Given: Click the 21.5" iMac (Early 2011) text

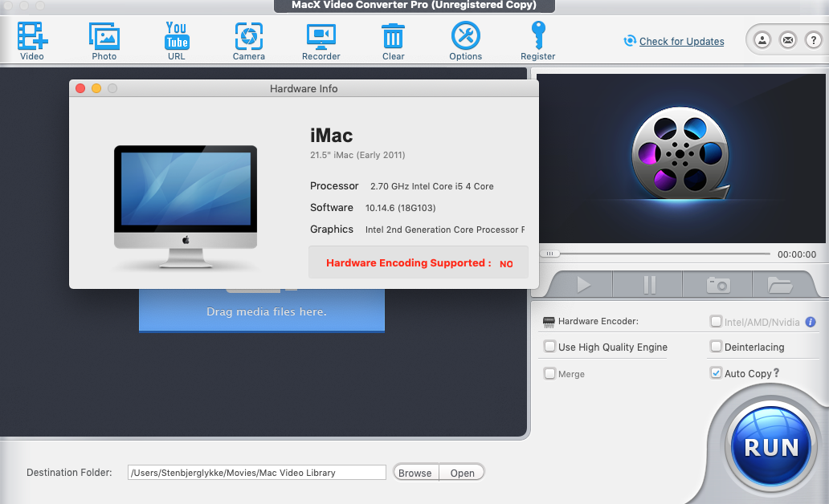Looking at the screenshot, I should pyautogui.click(x=357, y=155).
